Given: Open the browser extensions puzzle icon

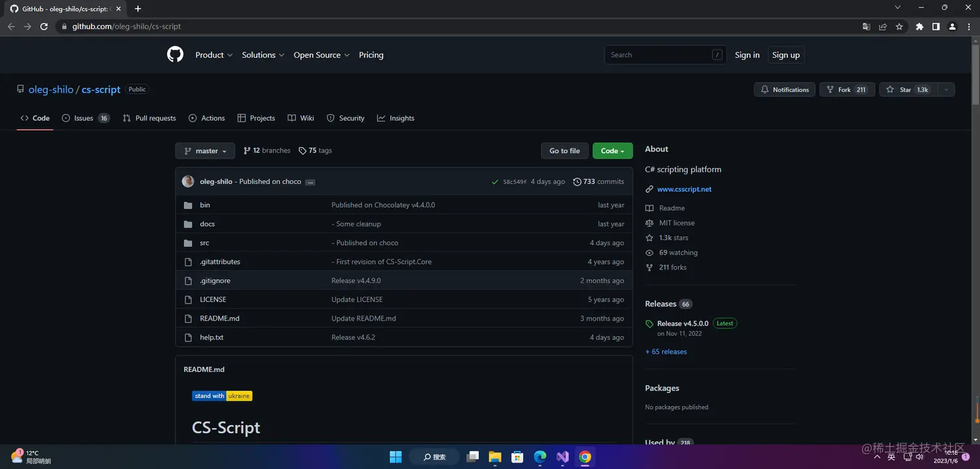Looking at the screenshot, I should click(919, 27).
